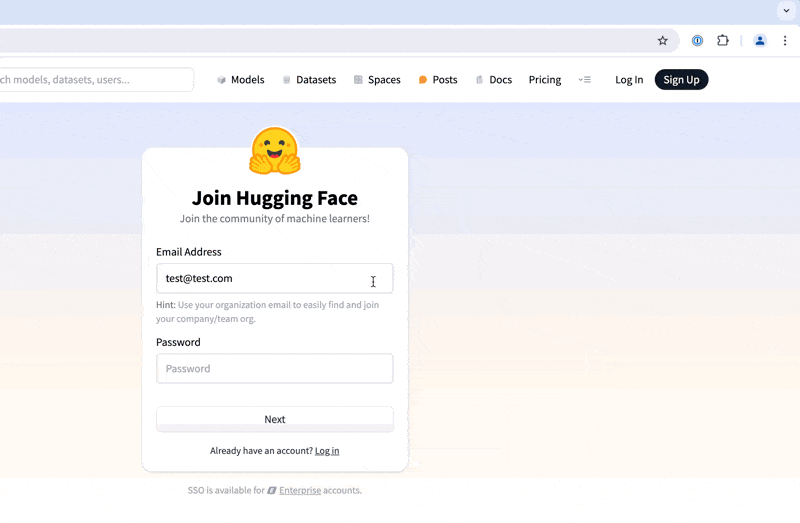Open the 1Password extension icon
Image resolution: width=800 pixels, height=523 pixels.
click(698, 41)
